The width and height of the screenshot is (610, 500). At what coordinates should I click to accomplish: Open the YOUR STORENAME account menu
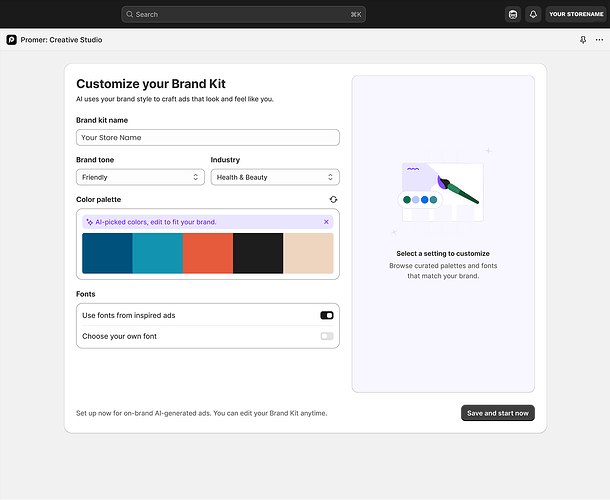pos(576,14)
